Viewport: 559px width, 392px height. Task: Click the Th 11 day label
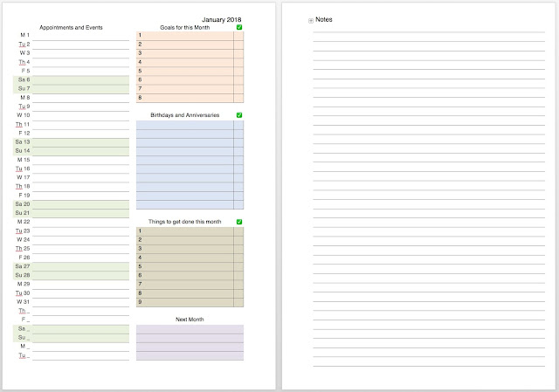[x=23, y=124]
